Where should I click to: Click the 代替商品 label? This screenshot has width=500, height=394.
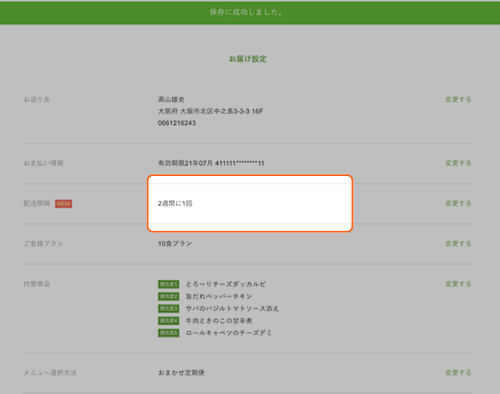tap(37, 284)
